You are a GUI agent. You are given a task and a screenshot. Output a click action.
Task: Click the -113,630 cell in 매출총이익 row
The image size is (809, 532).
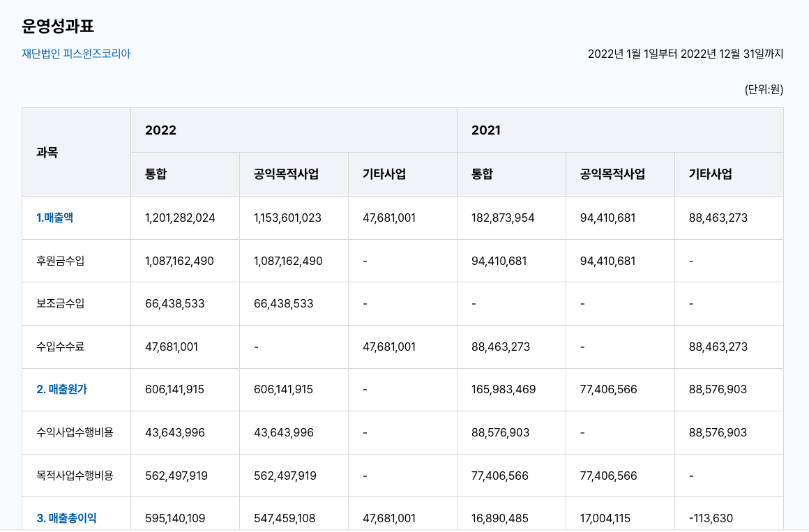711,518
